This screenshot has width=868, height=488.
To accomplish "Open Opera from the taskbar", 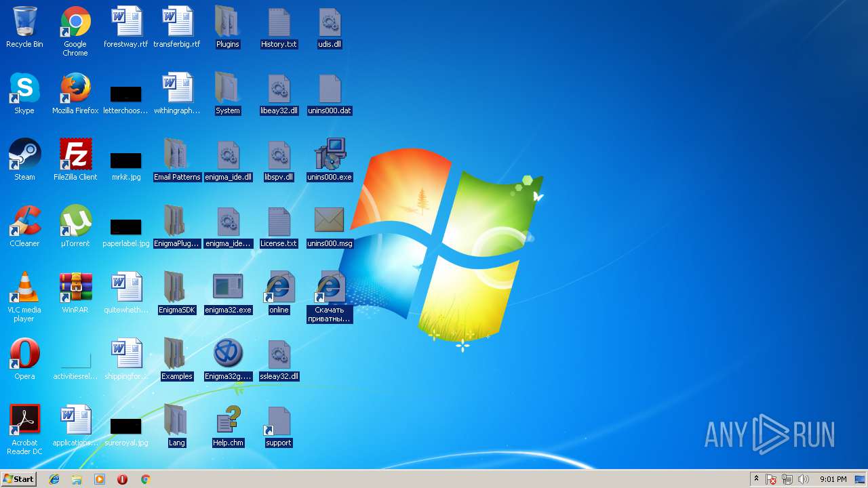I will coord(123,479).
